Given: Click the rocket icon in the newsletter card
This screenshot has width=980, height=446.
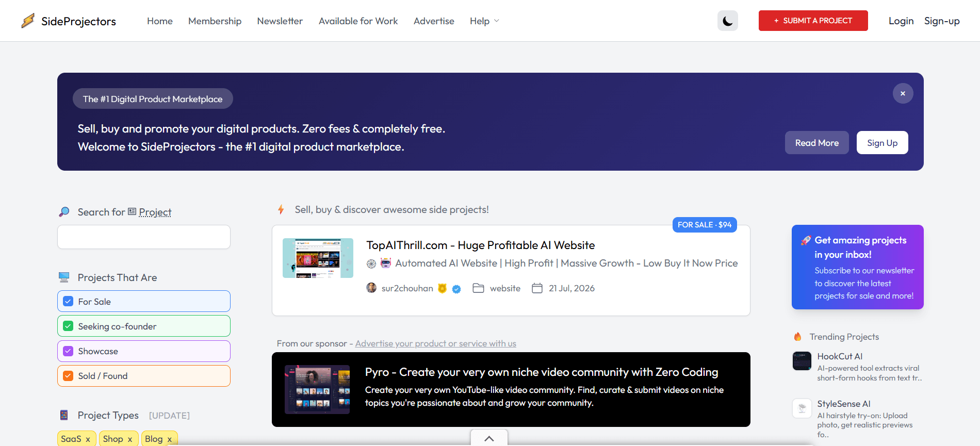Looking at the screenshot, I should coord(806,240).
